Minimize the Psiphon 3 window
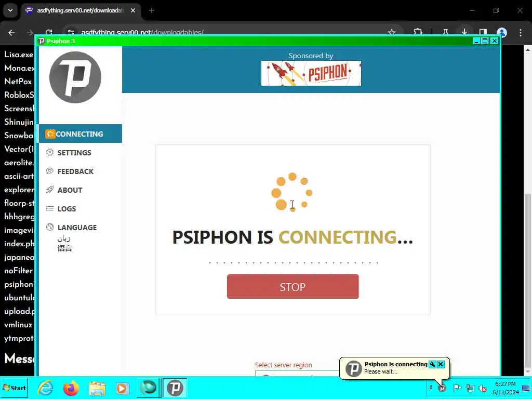The width and height of the screenshot is (532, 399). [x=476, y=41]
